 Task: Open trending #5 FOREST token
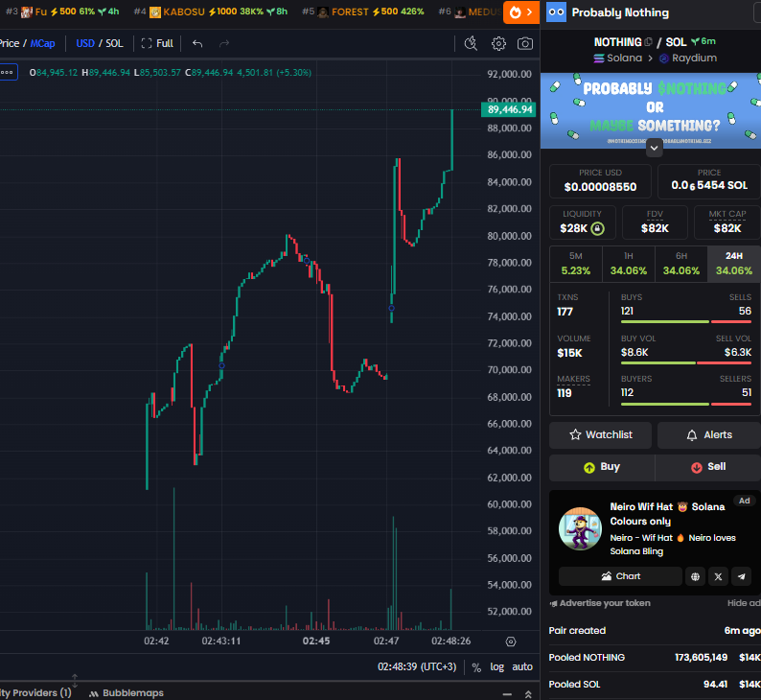point(362,12)
